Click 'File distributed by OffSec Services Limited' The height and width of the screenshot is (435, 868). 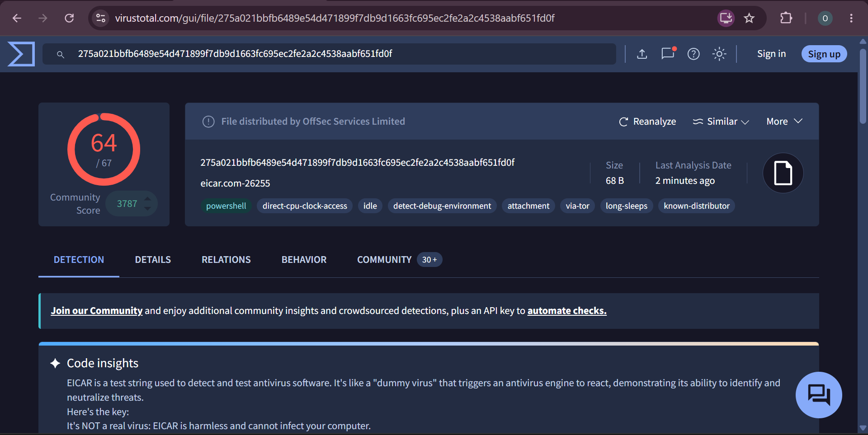[313, 122]
